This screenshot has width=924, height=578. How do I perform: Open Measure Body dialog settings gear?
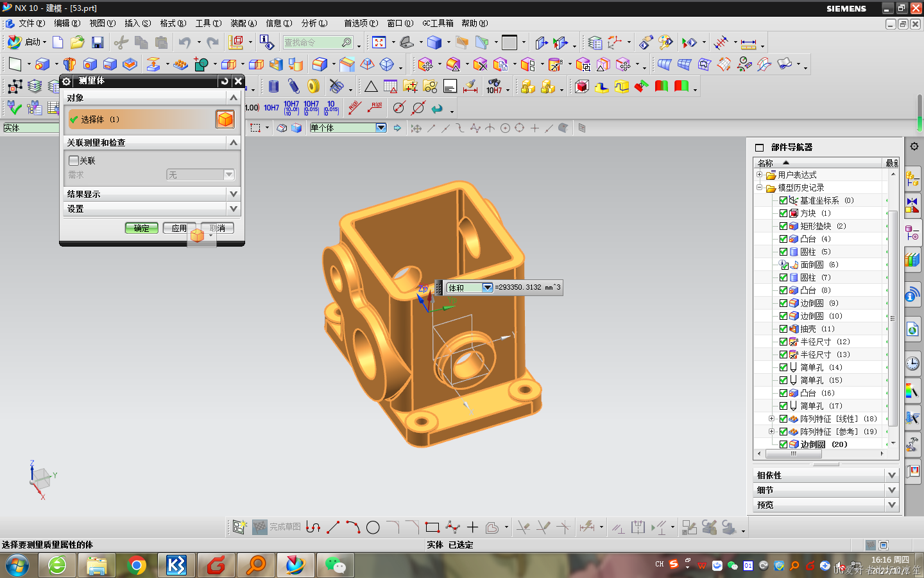(x=67, y=81)
